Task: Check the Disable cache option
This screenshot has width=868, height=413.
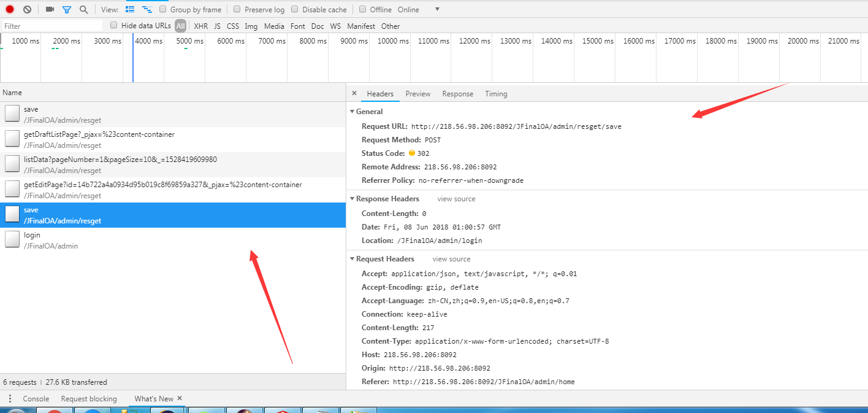Action: click(x=295, y=10)
